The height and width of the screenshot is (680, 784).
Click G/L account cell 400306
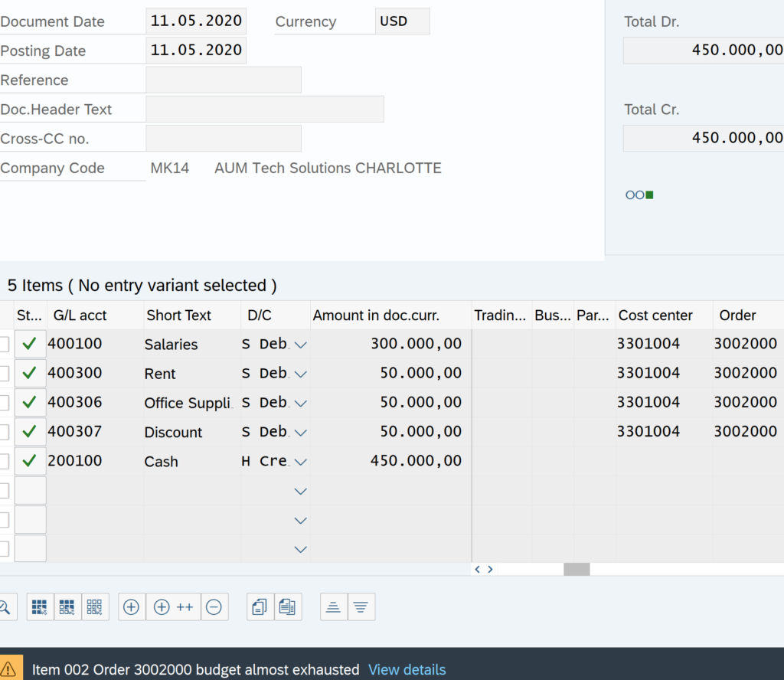(95, 402)
